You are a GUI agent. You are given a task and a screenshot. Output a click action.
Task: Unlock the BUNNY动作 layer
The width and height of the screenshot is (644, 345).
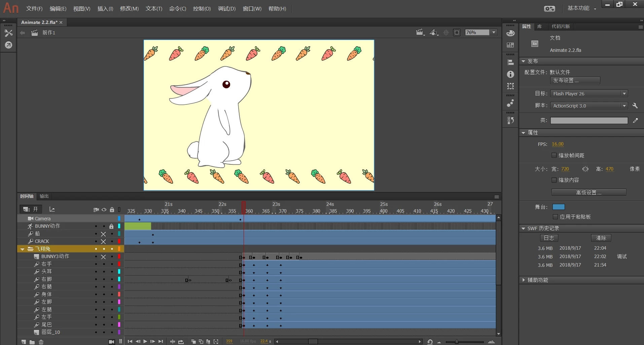(111, 226)
